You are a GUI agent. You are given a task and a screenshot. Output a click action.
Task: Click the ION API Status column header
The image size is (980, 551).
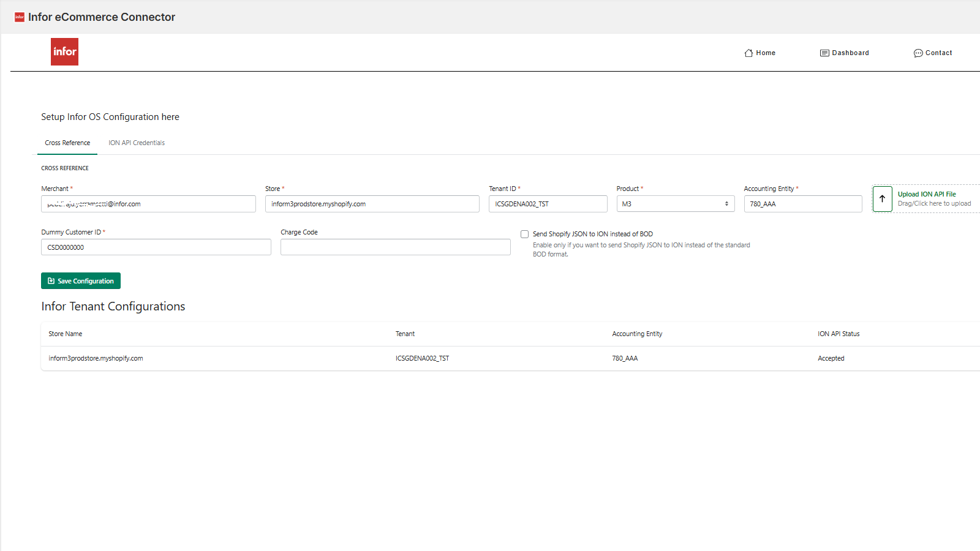[x=839, y=334]
